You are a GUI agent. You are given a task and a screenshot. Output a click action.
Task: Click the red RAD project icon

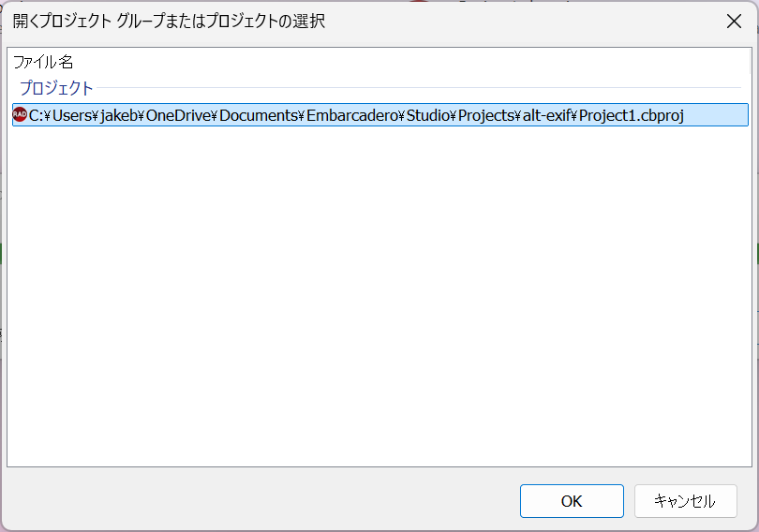tap(20, 115)
